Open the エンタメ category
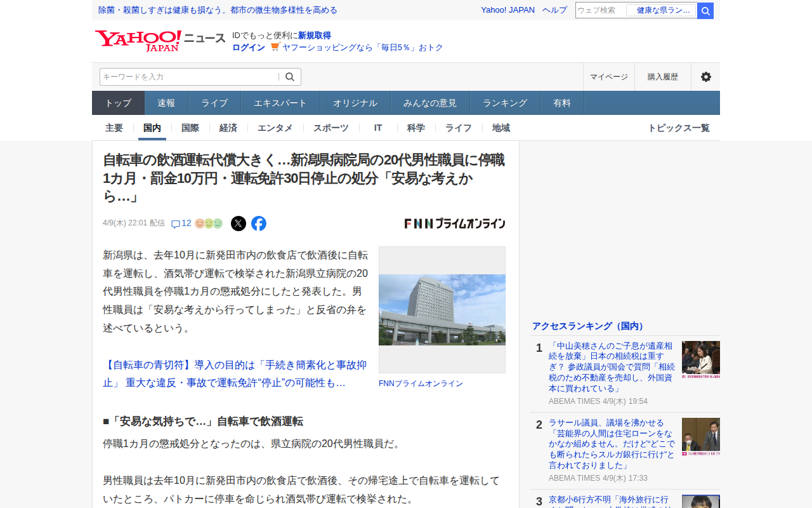 275,128
